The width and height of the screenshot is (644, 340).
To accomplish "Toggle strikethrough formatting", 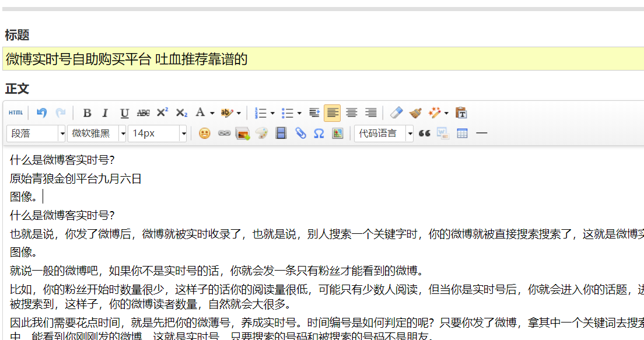I will click(x=143, y=113).
